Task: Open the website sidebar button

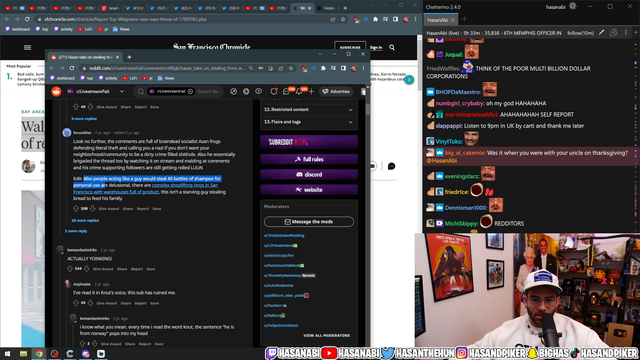Action: [309, 190]
